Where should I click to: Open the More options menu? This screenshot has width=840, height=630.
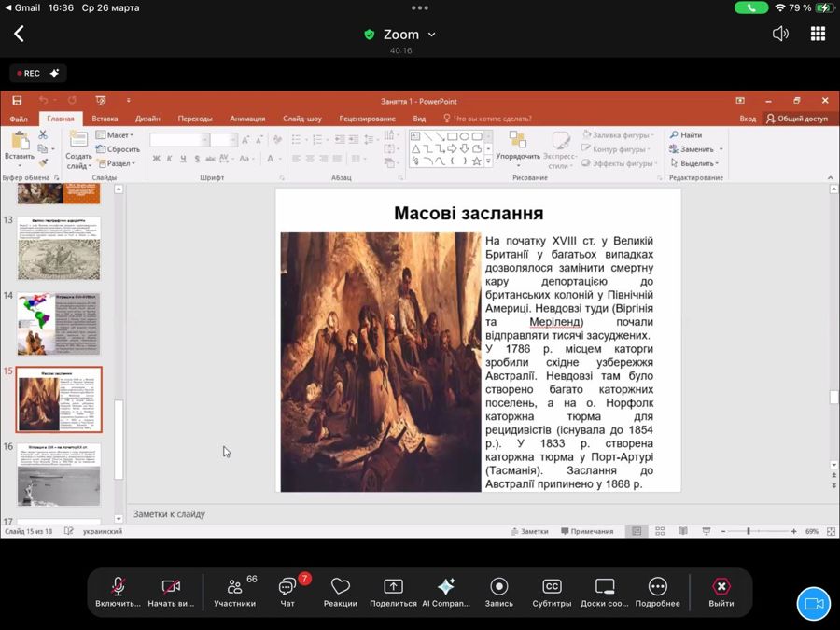[657, 592]
